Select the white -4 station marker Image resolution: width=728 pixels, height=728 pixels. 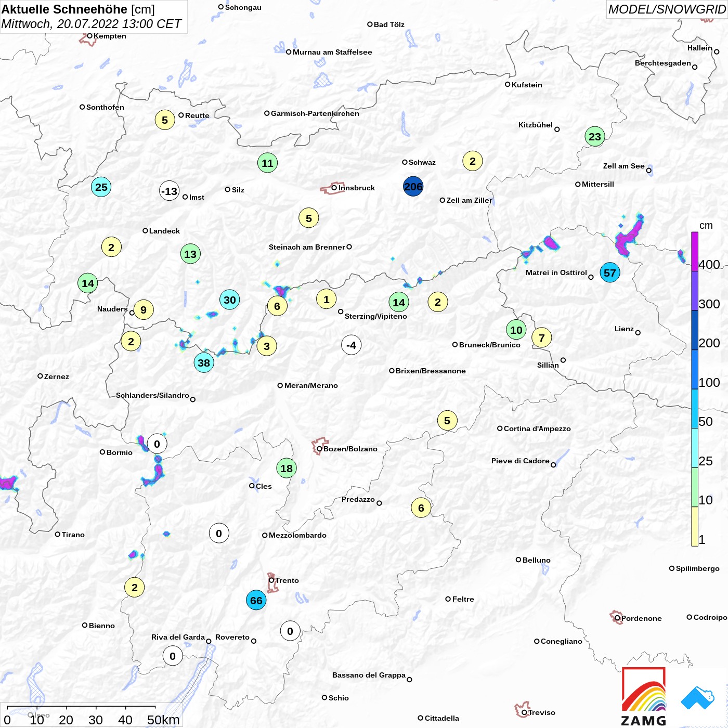(x=352, y=345)
